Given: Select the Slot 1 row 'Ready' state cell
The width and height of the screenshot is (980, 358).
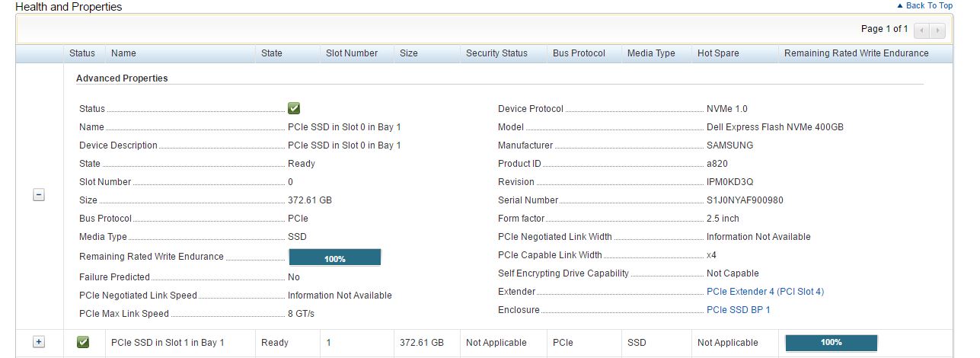Looking at the screenshot, I should [x=275, y=343].
